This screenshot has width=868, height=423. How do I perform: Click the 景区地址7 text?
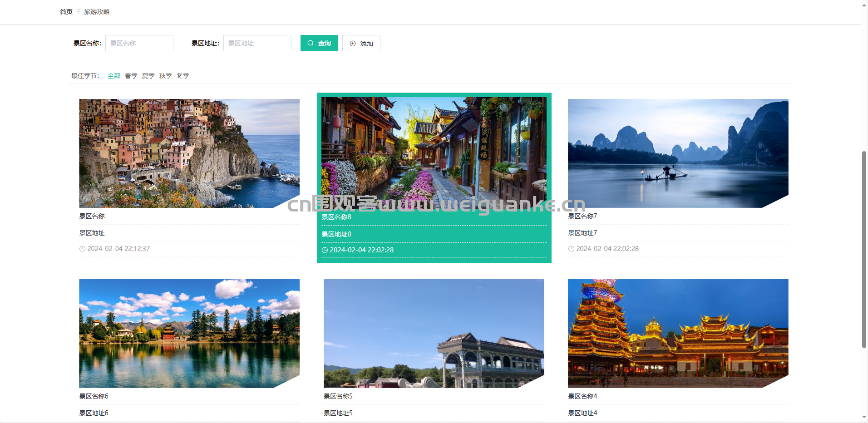tap(582, 233)
